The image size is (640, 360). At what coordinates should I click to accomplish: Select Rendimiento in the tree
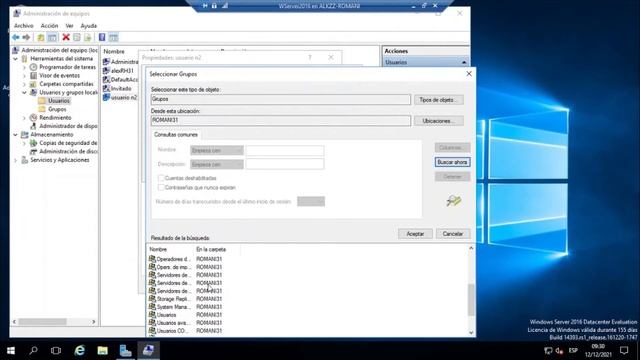(x=55, y=118)
